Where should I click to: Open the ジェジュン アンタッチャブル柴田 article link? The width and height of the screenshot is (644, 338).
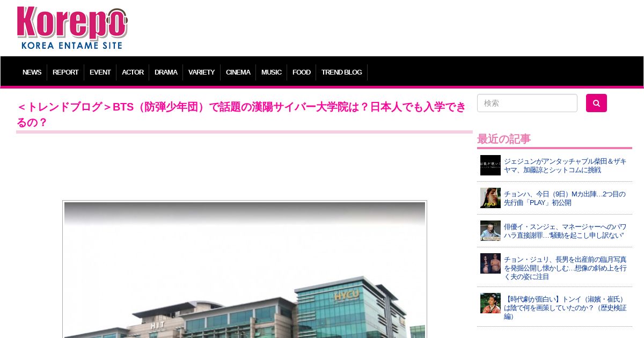[x=565, y=165]
